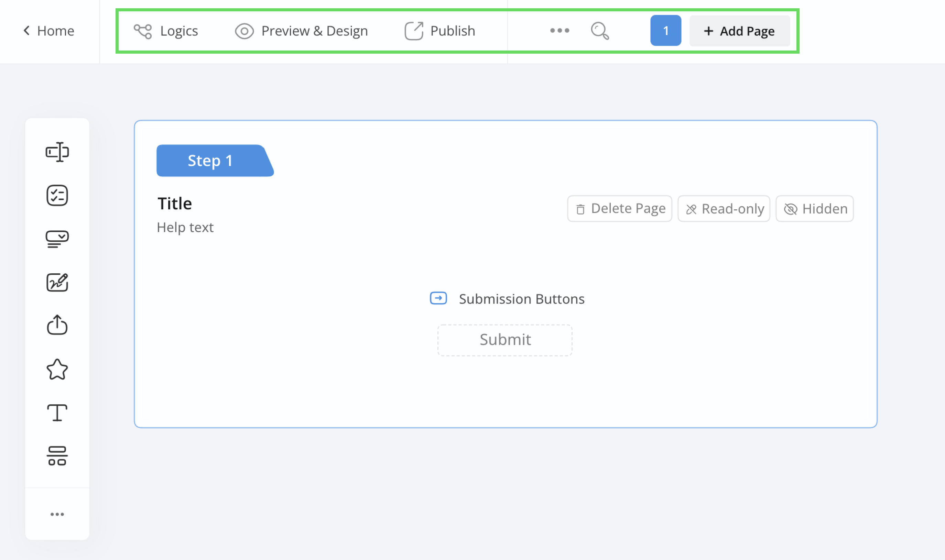This screenshot has width=945, height=560.
Task: Open the Logics menu item
Action: [166, 31]
